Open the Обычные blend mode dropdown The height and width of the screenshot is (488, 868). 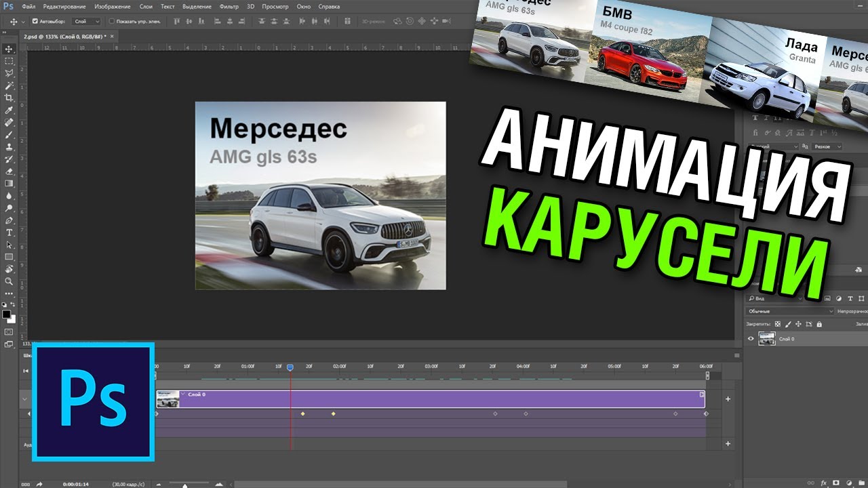click(x=790, y=311)
